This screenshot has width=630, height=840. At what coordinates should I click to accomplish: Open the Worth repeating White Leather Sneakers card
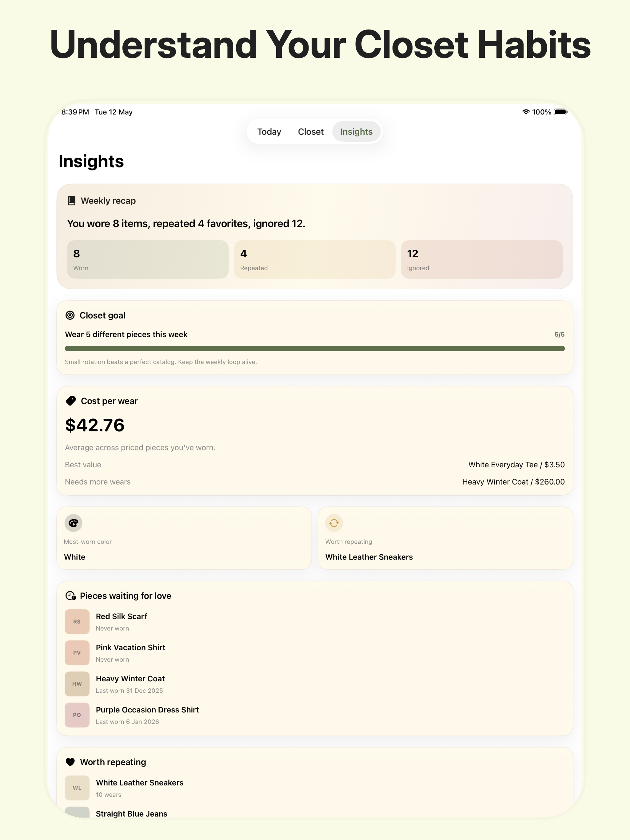pos(445,538)
